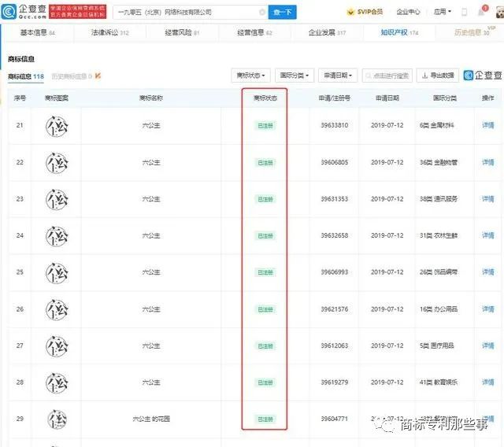
Task: Switch to 基本信息 tab
Action: click(x=38, y=32)
